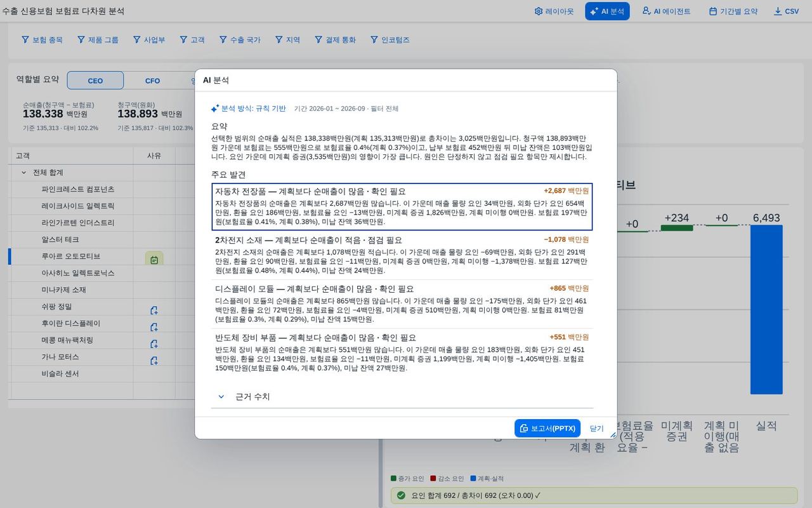Select the 알스터 테크 customer row
The width and height of the screenshot is (812, 508).
click(x=60, y=239)
